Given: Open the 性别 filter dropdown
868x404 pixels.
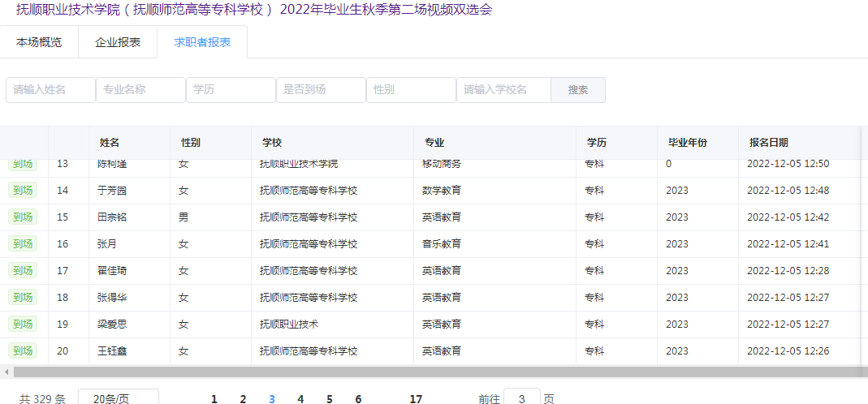Looking at the screenshot, I should 411,90.
